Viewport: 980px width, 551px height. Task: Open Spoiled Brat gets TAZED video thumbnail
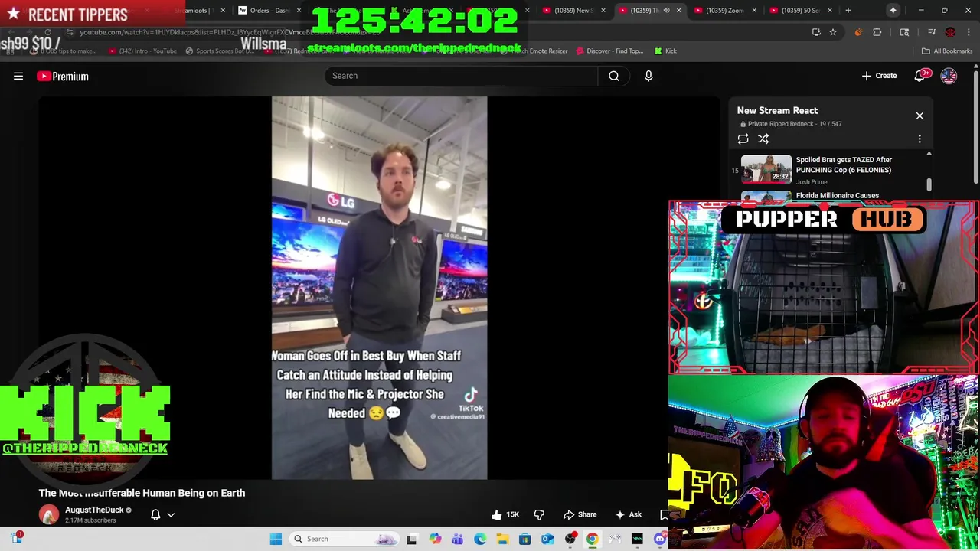coord(766,169)
